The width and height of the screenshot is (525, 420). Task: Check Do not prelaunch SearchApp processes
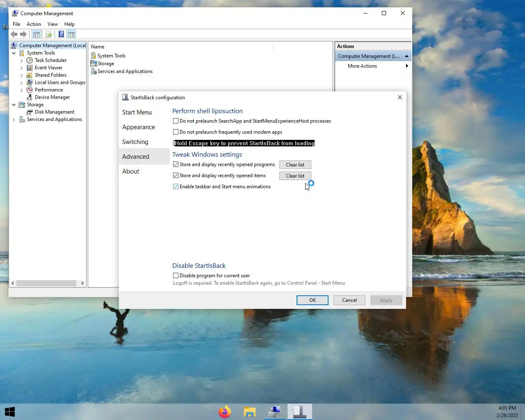point(176,121)
